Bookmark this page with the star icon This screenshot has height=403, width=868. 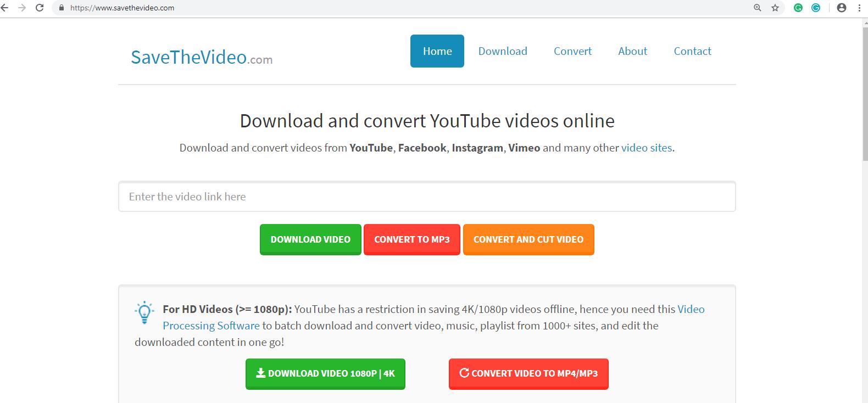[x=775, y=8]
